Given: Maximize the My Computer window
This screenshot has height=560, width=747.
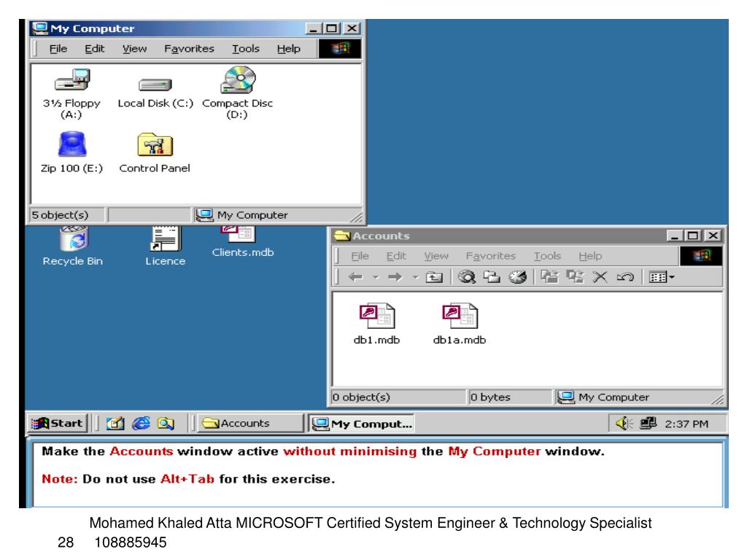Looking at the screenshot, I should [332, 28].
